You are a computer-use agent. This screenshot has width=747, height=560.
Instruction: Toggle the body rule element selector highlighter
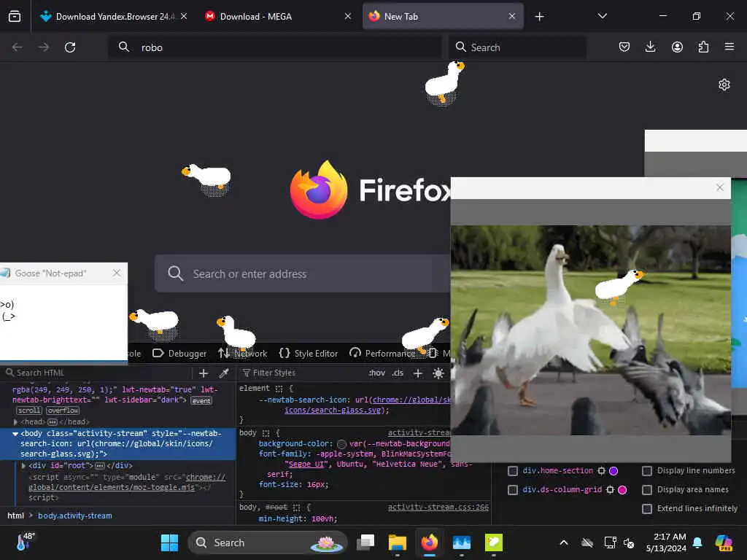click(266, 433)
